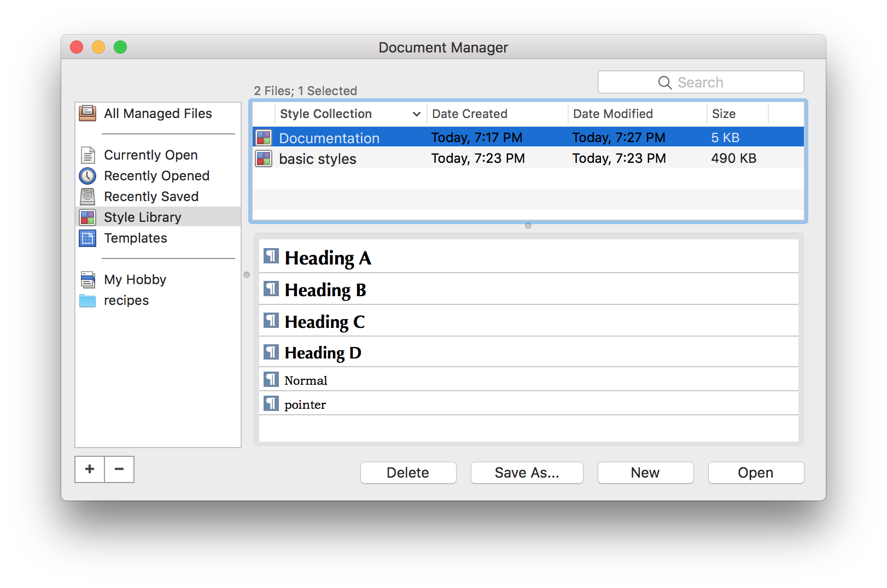Click Today, 7:17 PM created date
This screenshot has width=887, height=588.
point(477,138)
